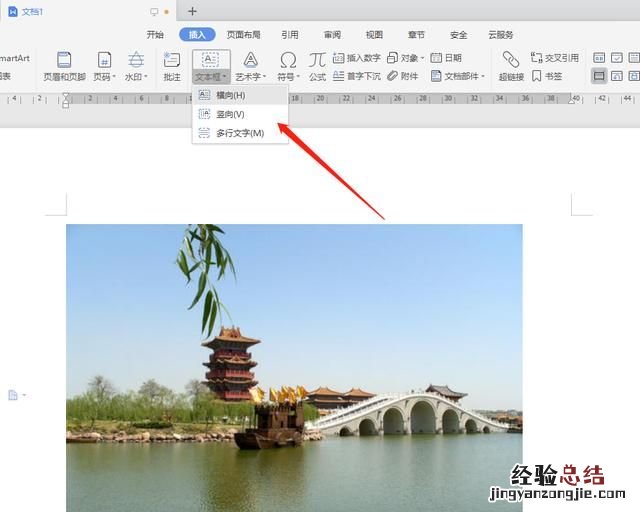Open the 审阅 (Review) tab
Screen dimensions: 640x512
332,35
